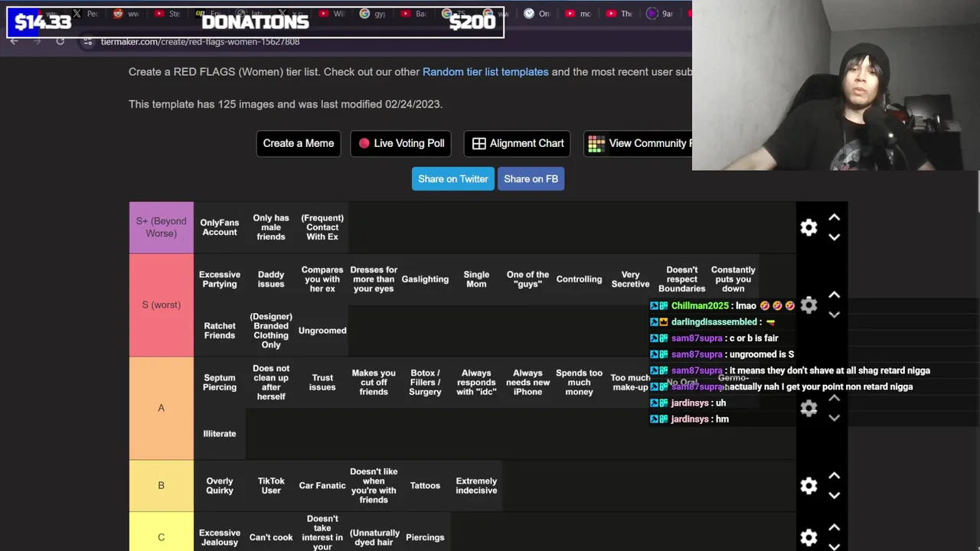The image size is (980, 551).
Task: Share tier list on Twitter
Action: [x=452, y=179]
